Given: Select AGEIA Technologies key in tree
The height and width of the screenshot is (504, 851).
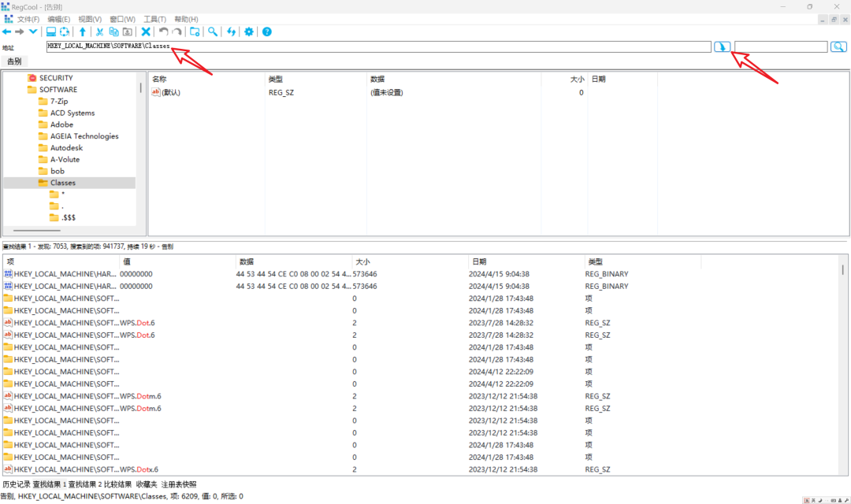Looking at the screenshot, I should pyautogui.click(x=84, y=136).
